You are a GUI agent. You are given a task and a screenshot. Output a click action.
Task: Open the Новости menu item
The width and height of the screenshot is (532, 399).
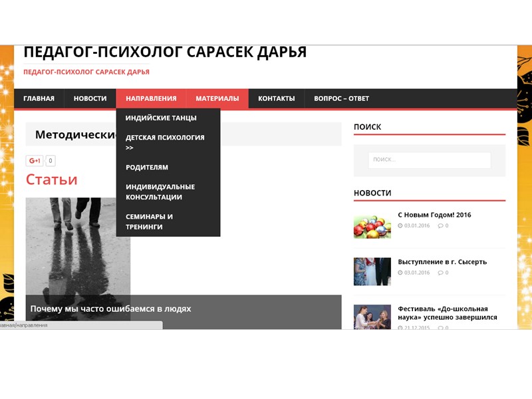pos(90,98)
